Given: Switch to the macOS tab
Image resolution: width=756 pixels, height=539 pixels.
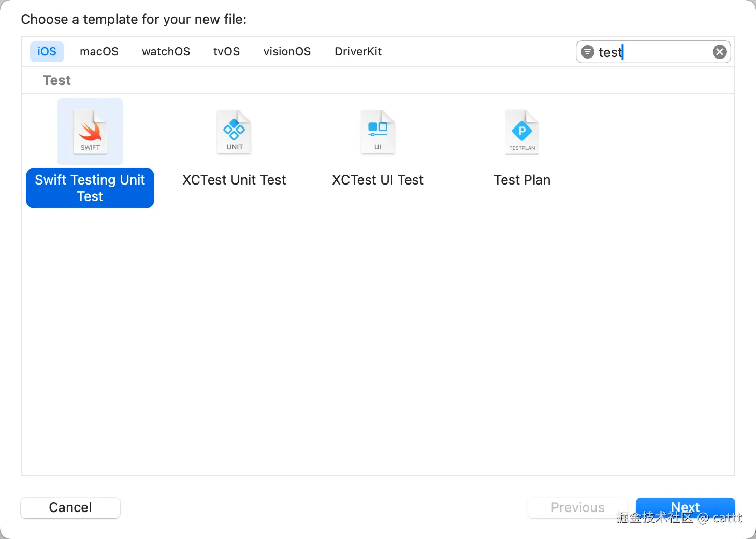Looking at the screenshot, I should (x=99, y=51).
